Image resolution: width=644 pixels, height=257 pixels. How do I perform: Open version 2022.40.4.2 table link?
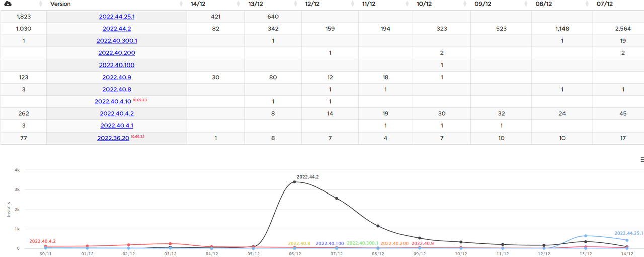117,113
